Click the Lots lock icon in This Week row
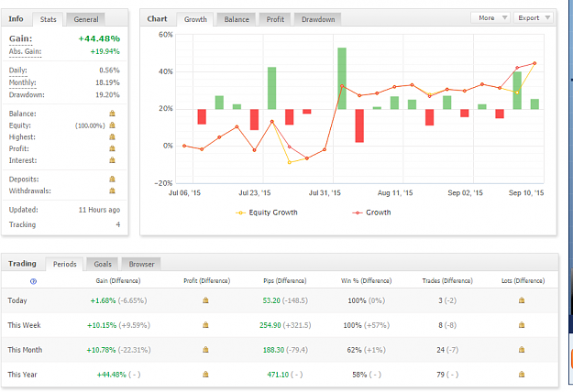 (522, 325)
